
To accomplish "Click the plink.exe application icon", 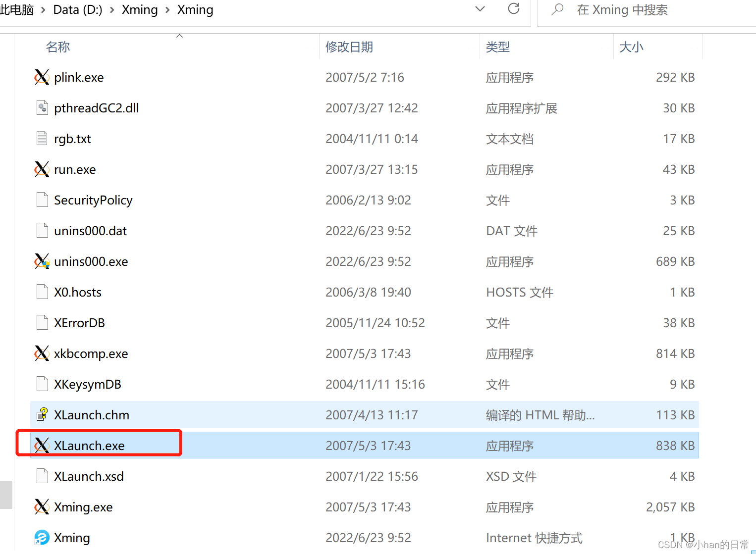I will (x=42, y=77).
